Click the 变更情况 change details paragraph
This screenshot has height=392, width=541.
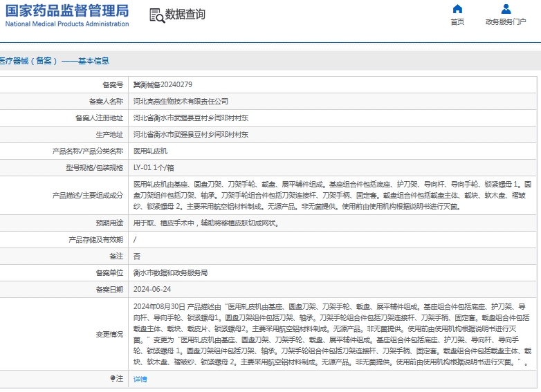332,335
